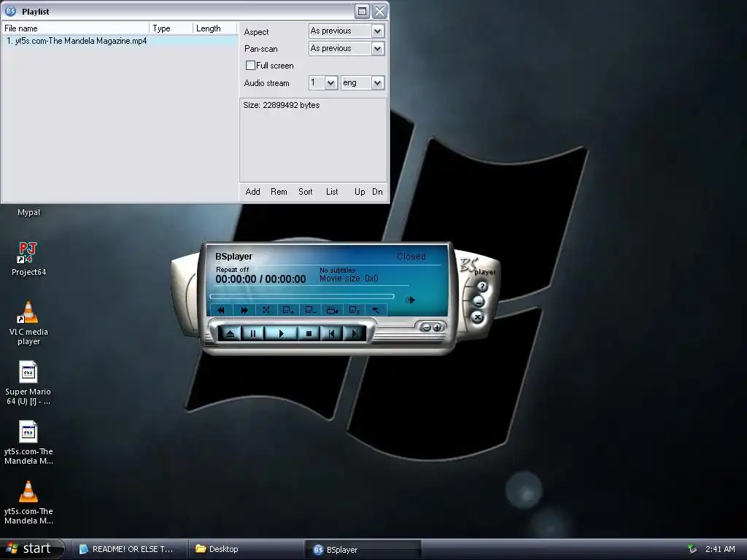Click the Type column header in Playlist

point(171,28)
